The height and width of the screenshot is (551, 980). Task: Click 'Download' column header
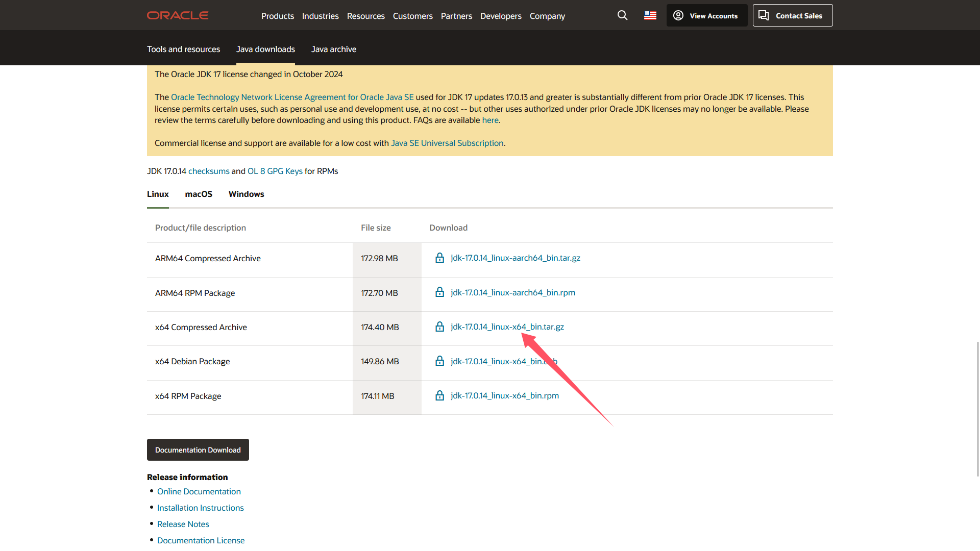[x=448, y=228]
